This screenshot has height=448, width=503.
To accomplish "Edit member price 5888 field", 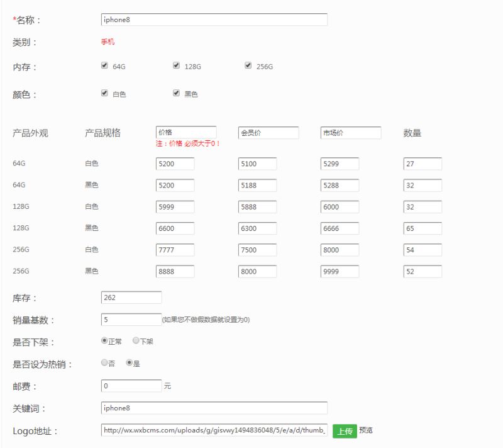I will (x=257, y=206).
